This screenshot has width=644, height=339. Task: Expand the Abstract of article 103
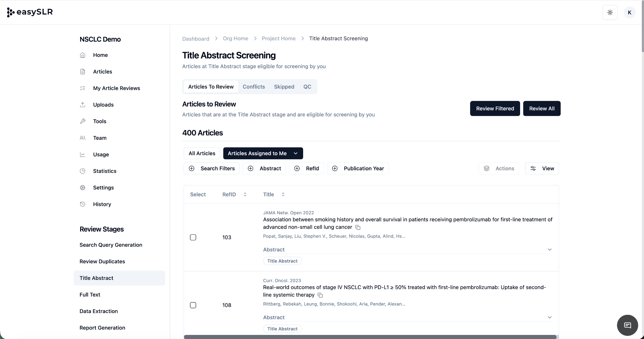click(549, 249)
